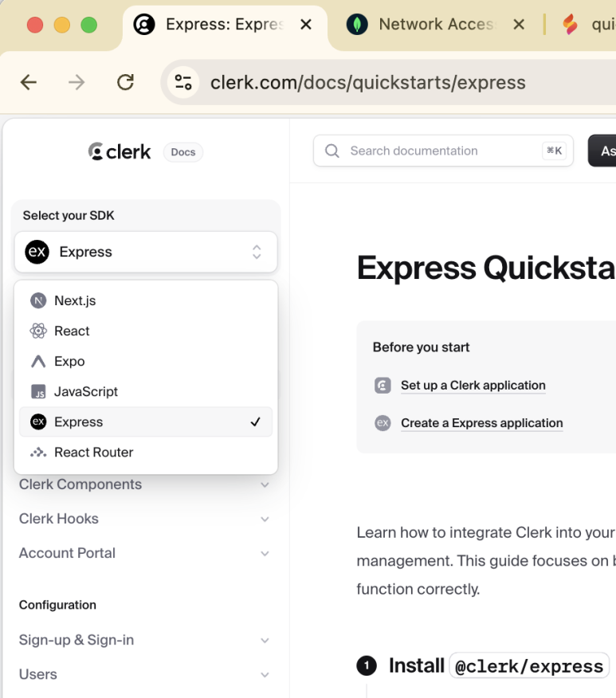Click the ex icon beside Create a Express application
This screenshot has width=616, height=698.
pyautogui.click(x=383, y=423)
